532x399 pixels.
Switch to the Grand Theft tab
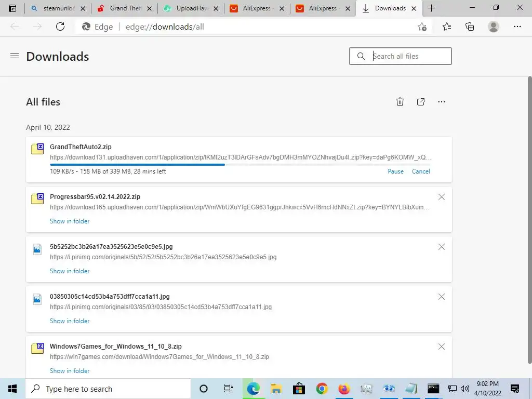(124, 8)
